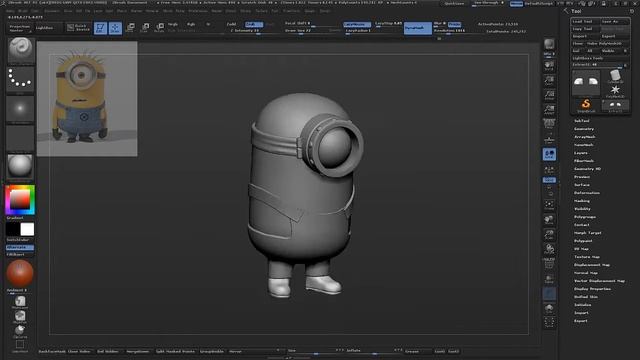Screen dimensions: 640x360
Task: Click the QuickSave button
Action: (454, 4)
